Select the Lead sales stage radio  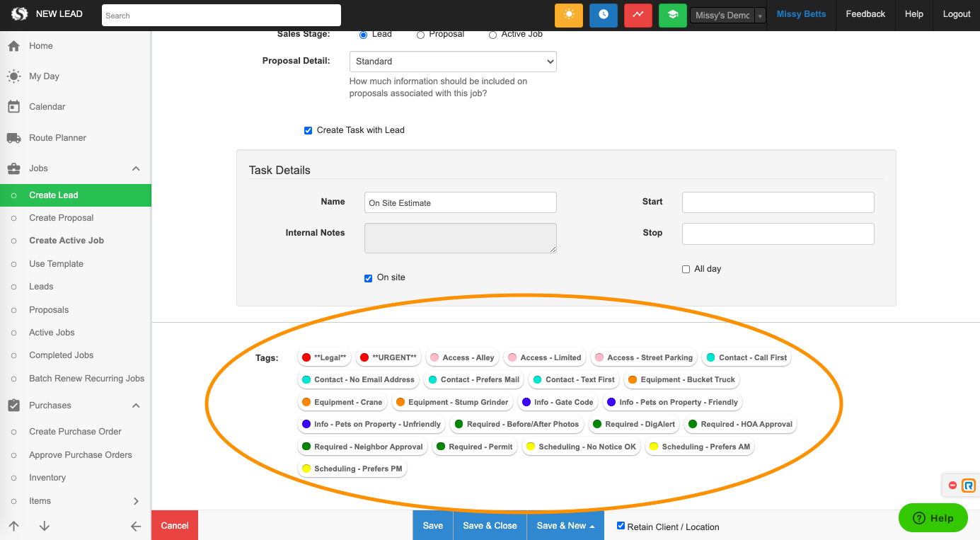pyautogui.click(x=364, y=35)
